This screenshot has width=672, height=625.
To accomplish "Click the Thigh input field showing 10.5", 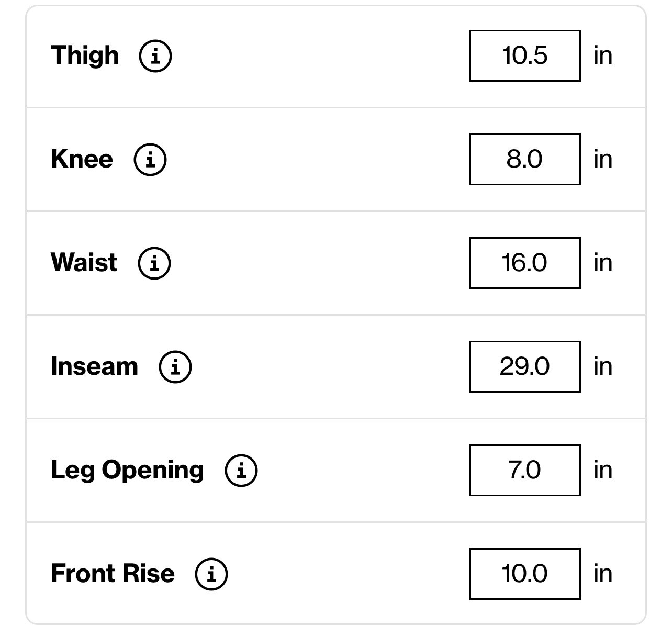I will [524, 55].
